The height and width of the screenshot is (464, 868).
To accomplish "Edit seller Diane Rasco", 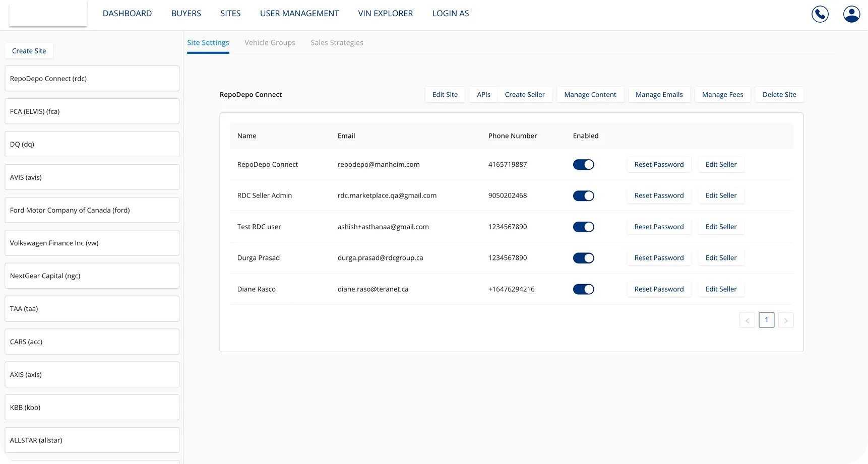I will click(x=721, y=289).
